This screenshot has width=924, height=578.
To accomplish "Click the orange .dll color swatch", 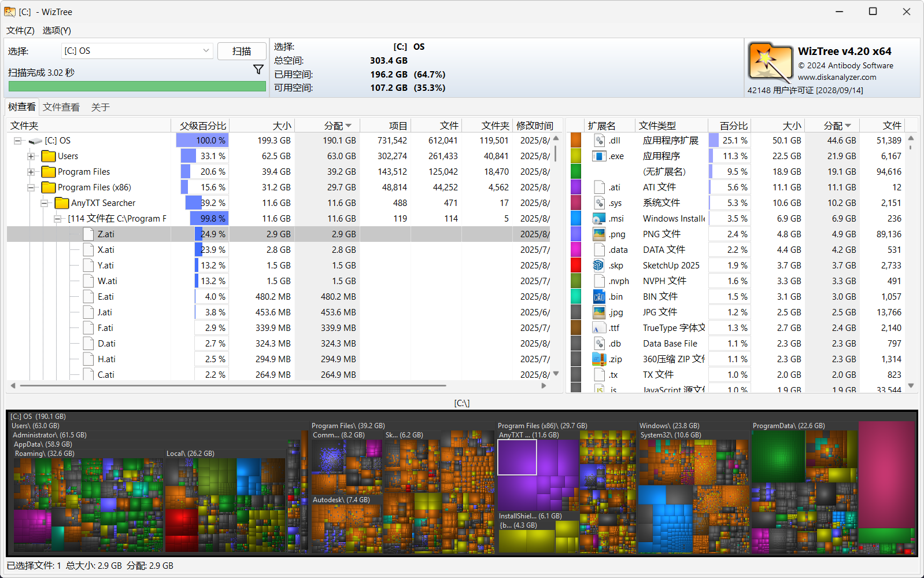I will tap(575, 141).
